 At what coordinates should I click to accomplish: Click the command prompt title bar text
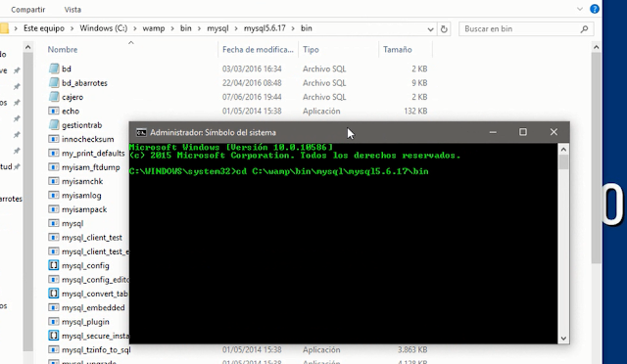[213, 132]
